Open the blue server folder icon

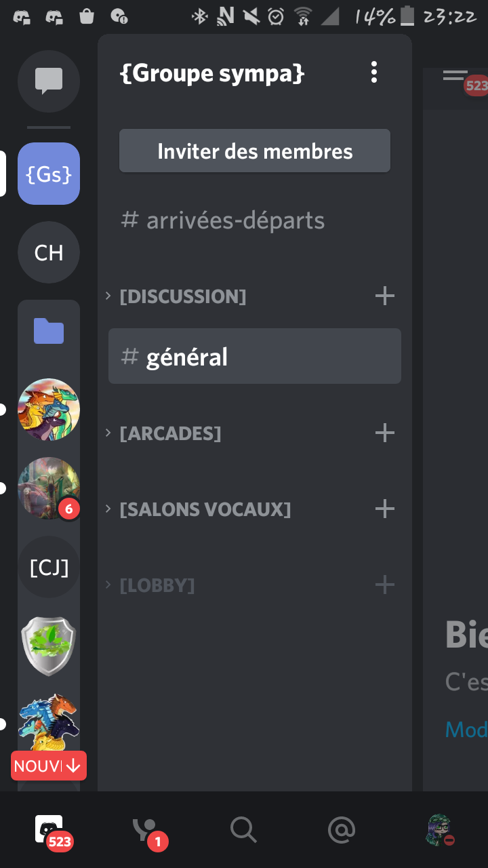point(49,332)
